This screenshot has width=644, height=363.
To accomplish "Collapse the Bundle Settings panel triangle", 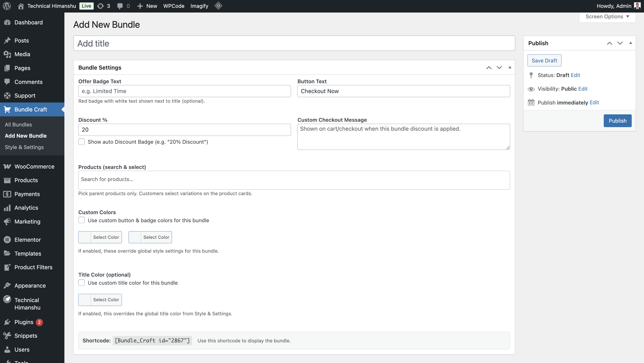I will (x=510, y=67).
